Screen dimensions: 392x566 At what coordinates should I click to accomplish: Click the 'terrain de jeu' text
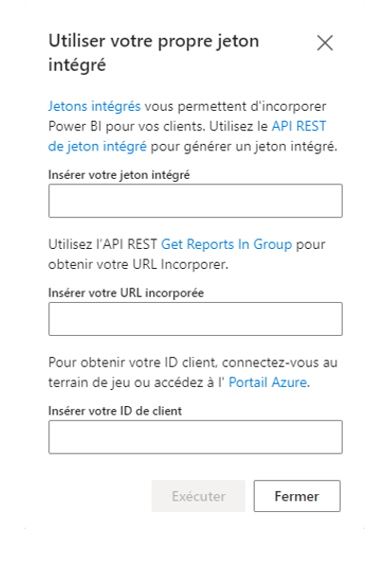(90, 382)
